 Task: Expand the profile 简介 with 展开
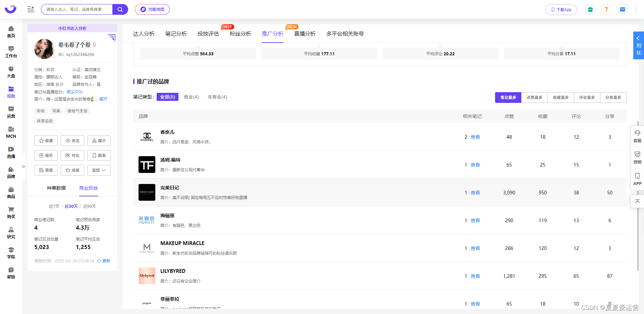[x=103, y=99]
